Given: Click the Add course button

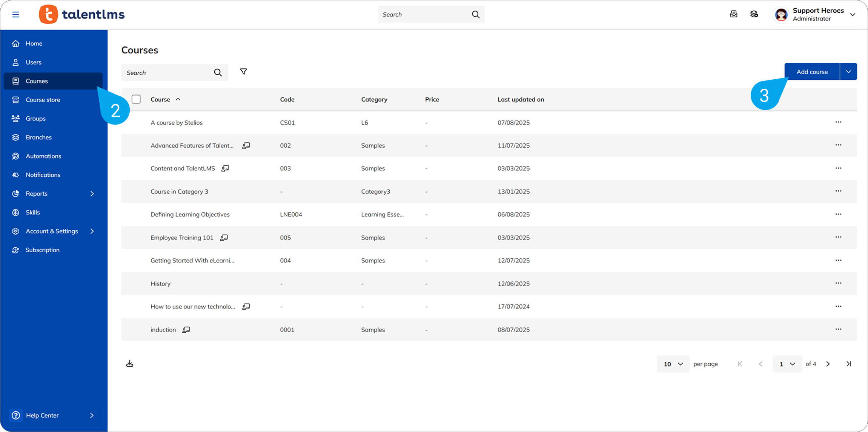Looking at the screenshot, I should tap(812, 72).
